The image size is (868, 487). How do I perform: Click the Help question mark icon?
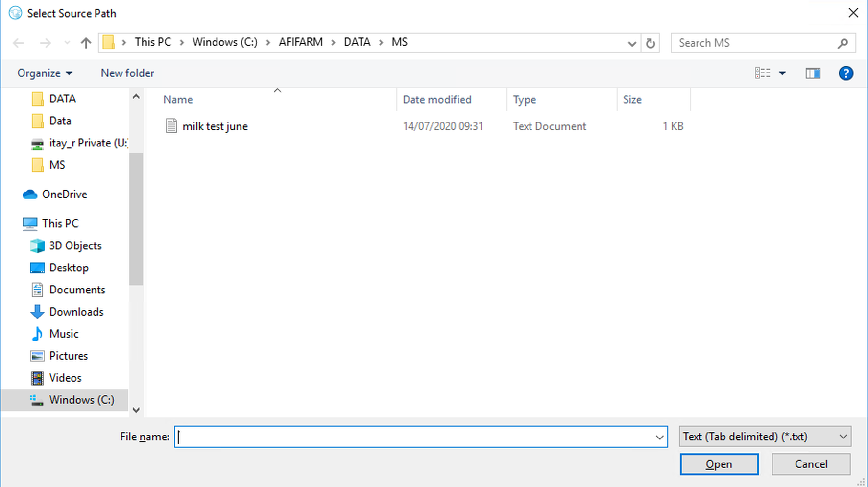(845, 73)
